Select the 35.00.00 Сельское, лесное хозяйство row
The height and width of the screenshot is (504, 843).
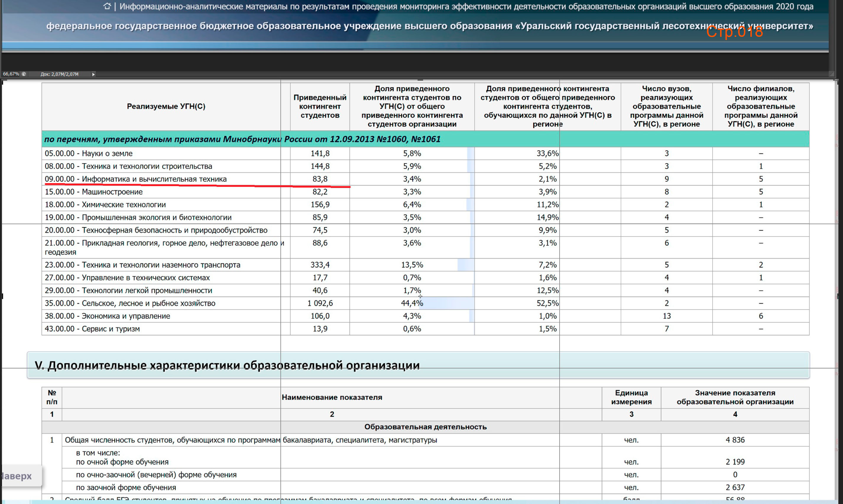tap(130, 303)
